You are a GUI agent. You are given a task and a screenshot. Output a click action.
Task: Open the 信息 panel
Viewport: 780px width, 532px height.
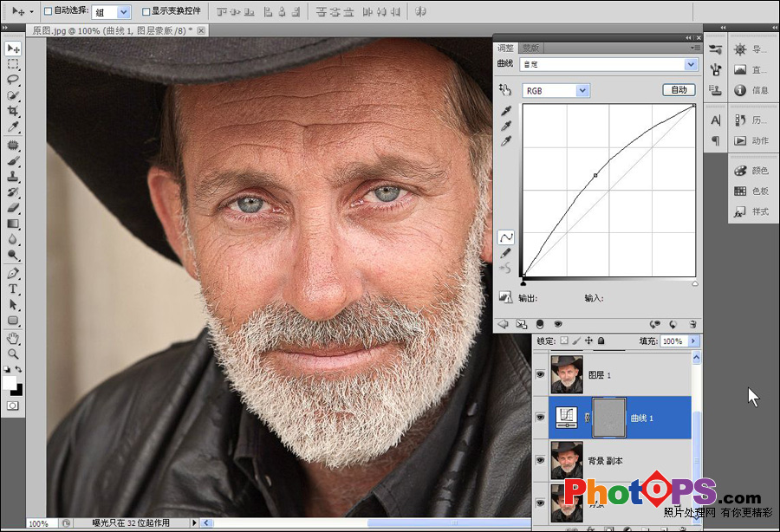pyautogui.click(x=751, y=90)
